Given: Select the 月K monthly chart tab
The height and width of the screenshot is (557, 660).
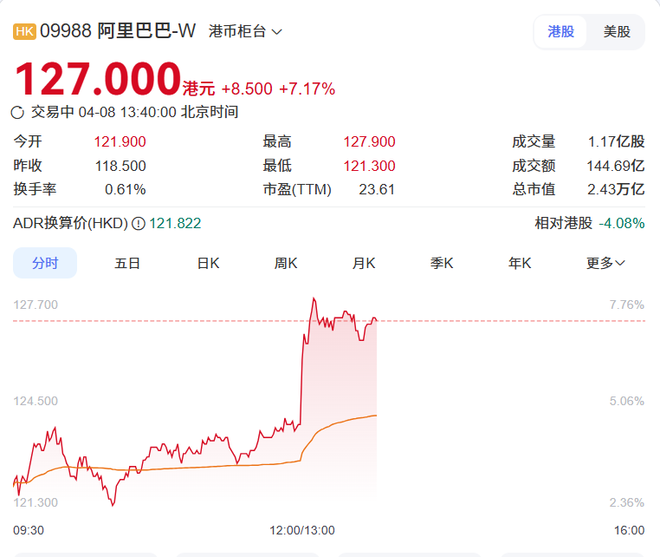Looking at the screenshot, I should (x=364, y=263).
